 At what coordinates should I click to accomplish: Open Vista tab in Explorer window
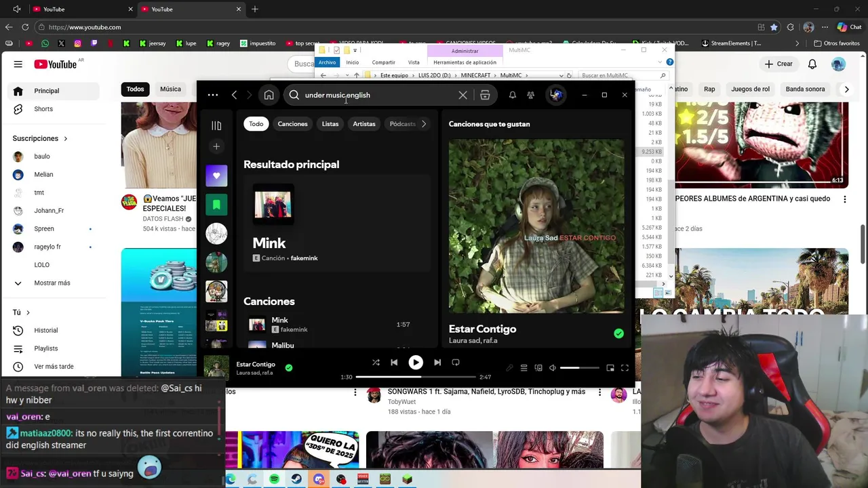click(414, 62)
